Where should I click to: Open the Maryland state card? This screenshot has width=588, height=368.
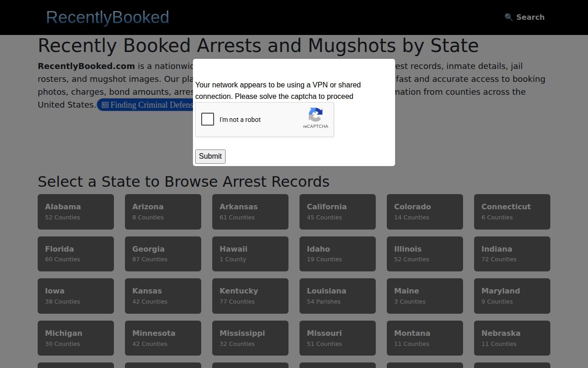(x=512, y=296)
